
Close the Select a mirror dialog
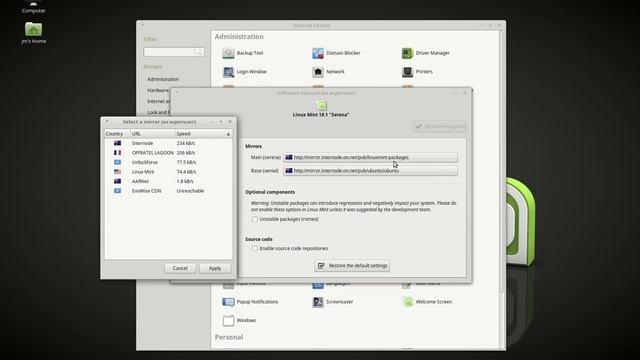click(x=230, y=122)
